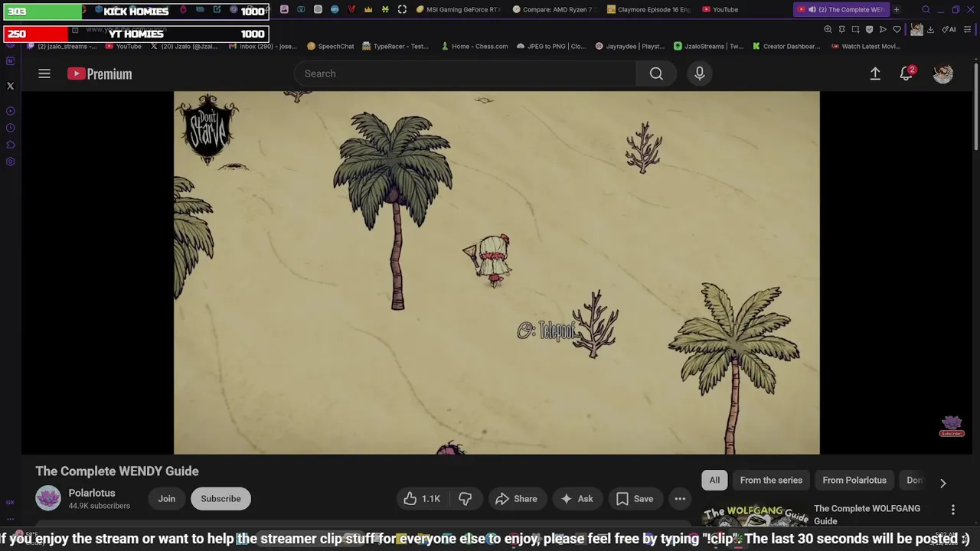The width and height of the screenshot is (980, 551).
Task: Open the Creator Dashboard Kick bookmark
Action: (x=786, y=46)
